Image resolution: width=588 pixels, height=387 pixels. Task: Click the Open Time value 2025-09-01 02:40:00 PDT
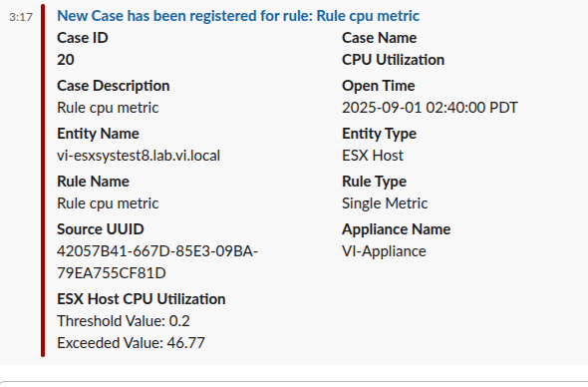click(430, 108)
